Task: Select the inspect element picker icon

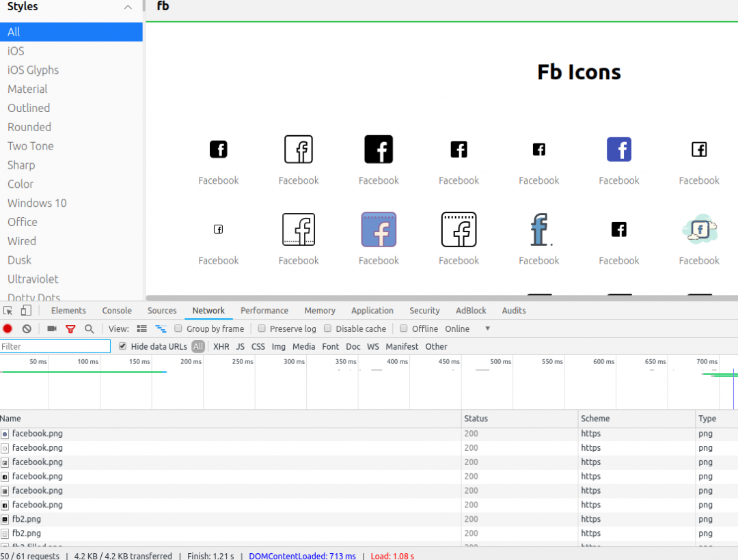Action: [8, 311]
